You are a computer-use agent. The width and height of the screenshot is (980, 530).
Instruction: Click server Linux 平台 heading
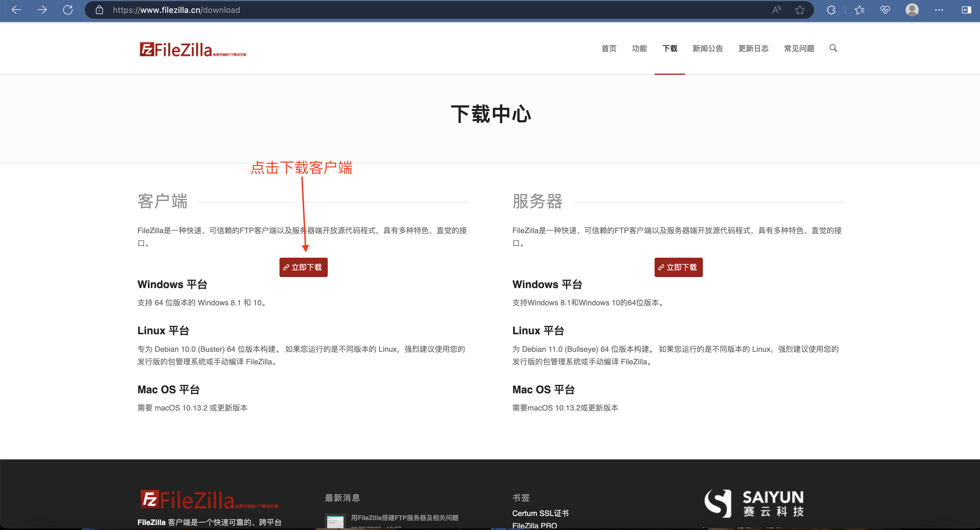(538, 330)
